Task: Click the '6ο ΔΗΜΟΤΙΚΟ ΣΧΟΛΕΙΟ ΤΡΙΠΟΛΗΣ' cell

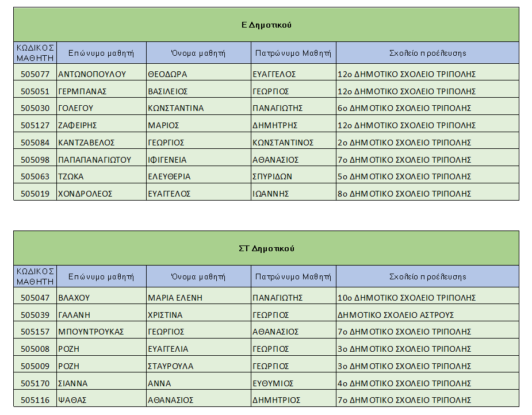Action: click(404, 108)
